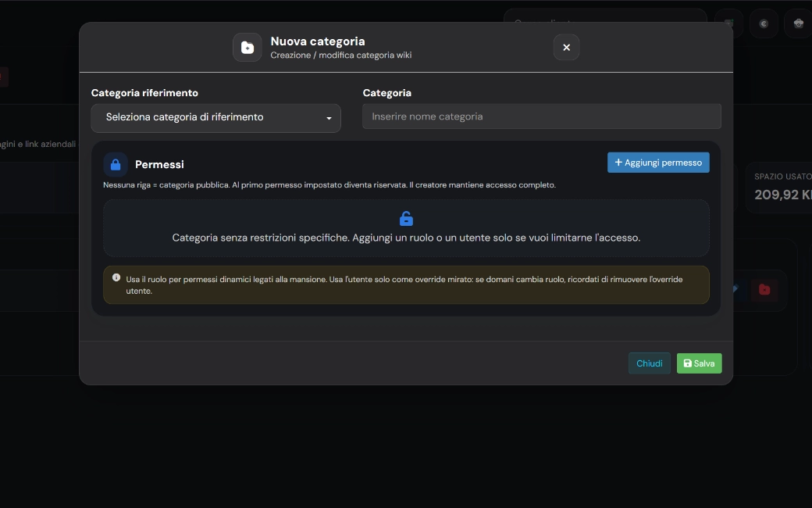Click the SPAZIO USATO label in background
The width and height of the screenshot is (812, 508).
click(782, 177)
